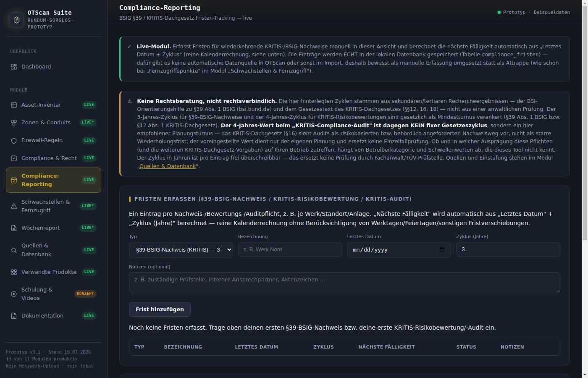Click the page vertical scrollbar thumb
588x378 pixels.
point(584,123)
